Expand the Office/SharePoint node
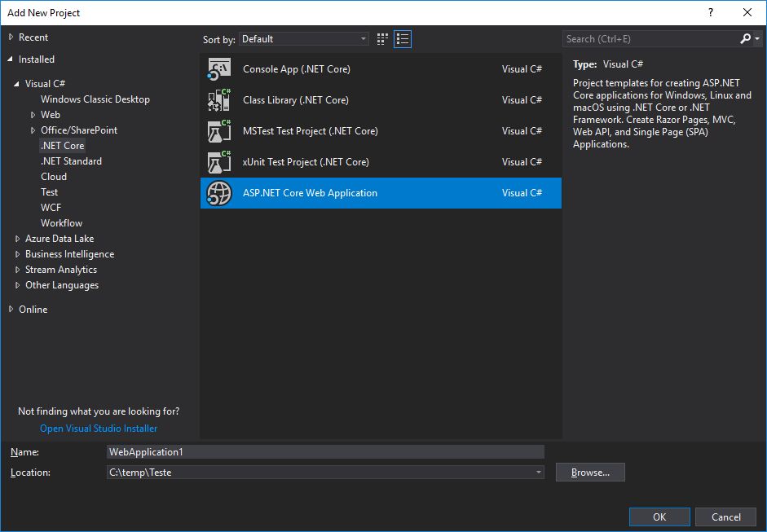This screenshot has width=767, height=532. [x=33, y=130]
